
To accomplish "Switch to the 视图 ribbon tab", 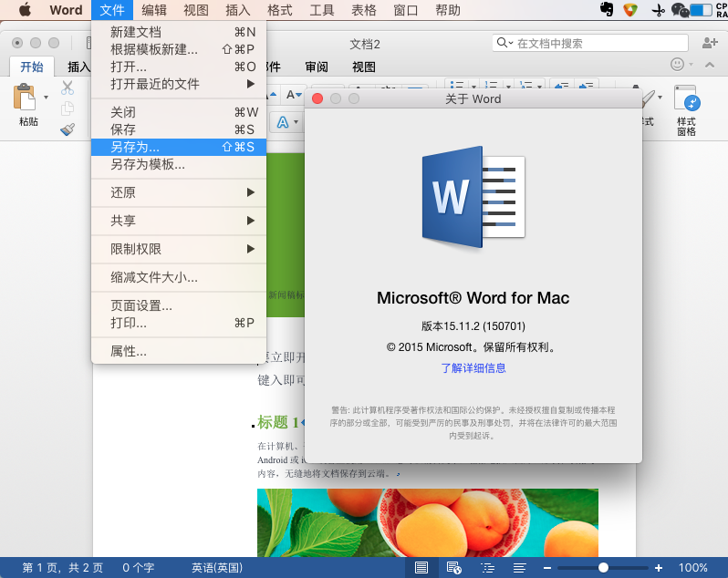I will (363, 67).
